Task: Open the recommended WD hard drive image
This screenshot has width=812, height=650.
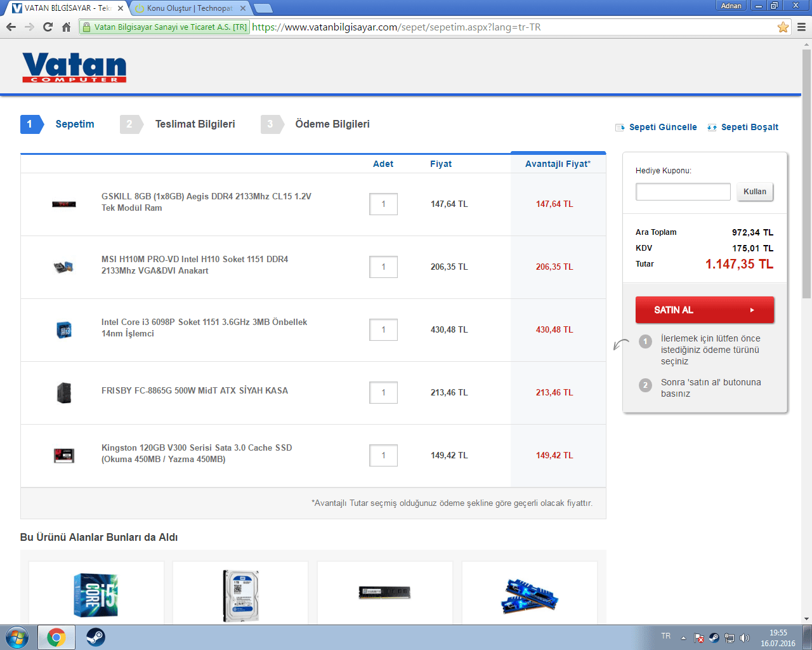Action: point(240,595)
